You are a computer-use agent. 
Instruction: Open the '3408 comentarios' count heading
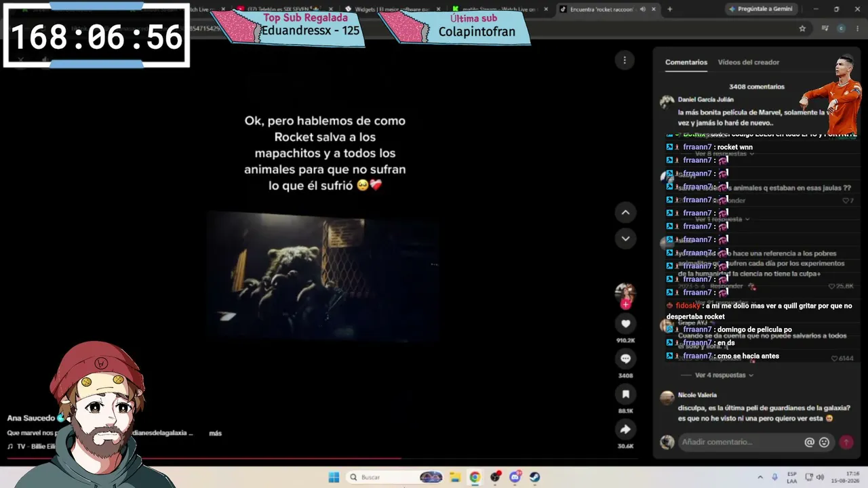[x=757, y=87]
